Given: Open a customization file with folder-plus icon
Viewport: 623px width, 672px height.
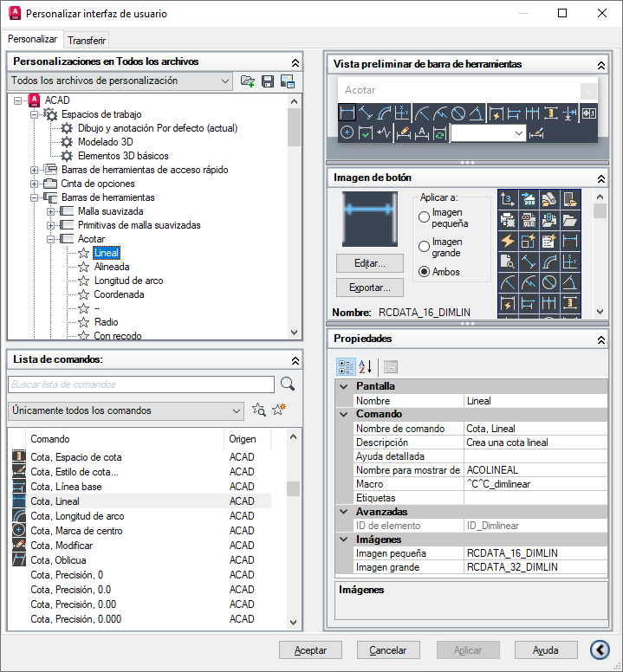Looking at the screenshot, I should point(248,81).
